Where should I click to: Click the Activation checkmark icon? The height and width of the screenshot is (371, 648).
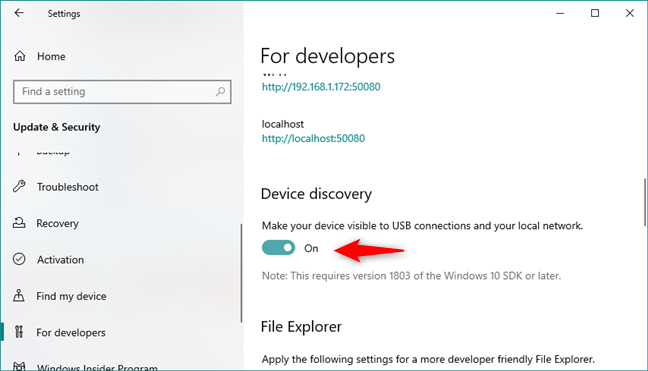point(19,259)
